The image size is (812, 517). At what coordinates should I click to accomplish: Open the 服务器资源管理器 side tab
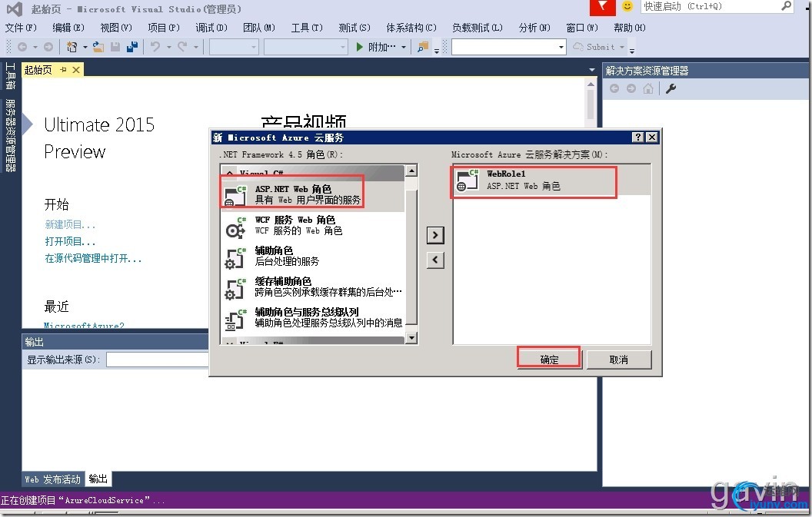tap(10, 136)
